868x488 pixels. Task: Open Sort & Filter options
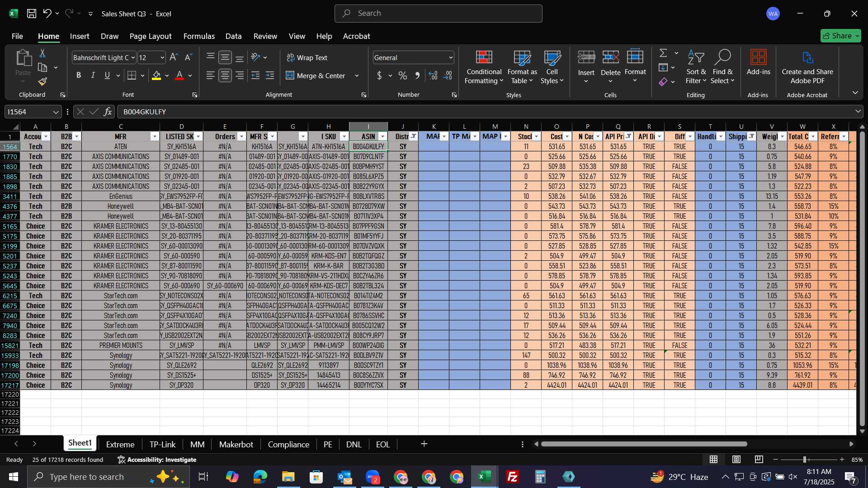tap(696, 67)
